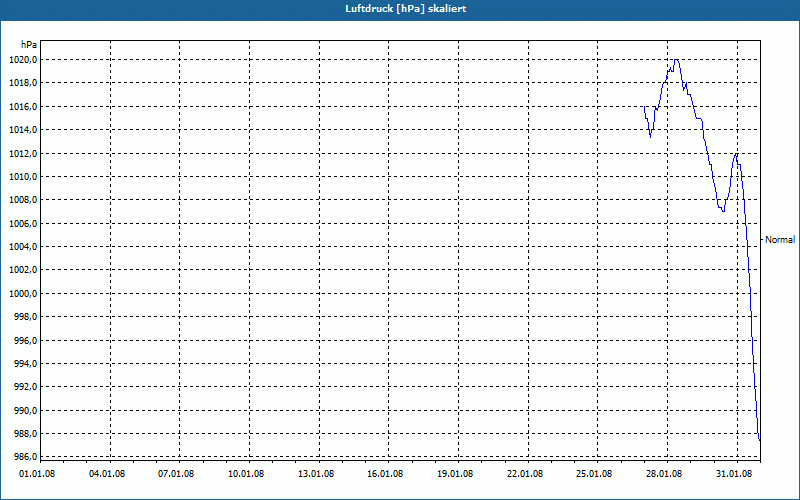The image size is (800, 500).
Task: Click the '04.01.08' date label
Action: [x=107, y=474]
